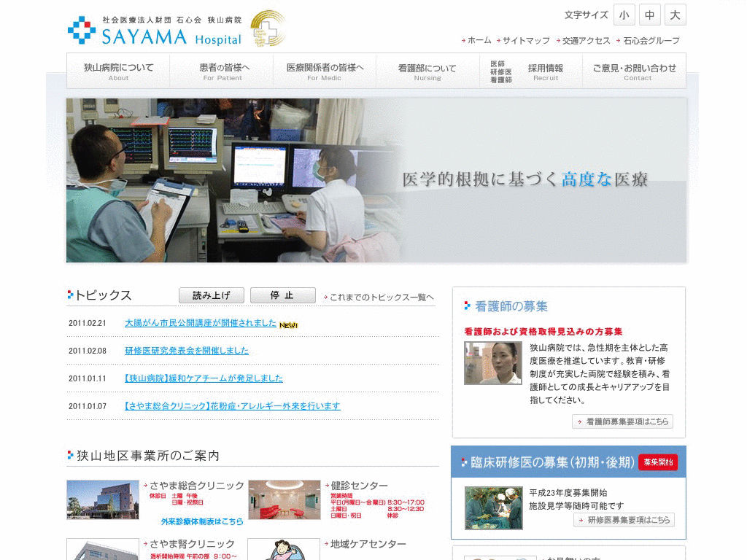747x560 pixels.
Task: Select 看護部について Nursing menu item
Action: click(427, 71)
